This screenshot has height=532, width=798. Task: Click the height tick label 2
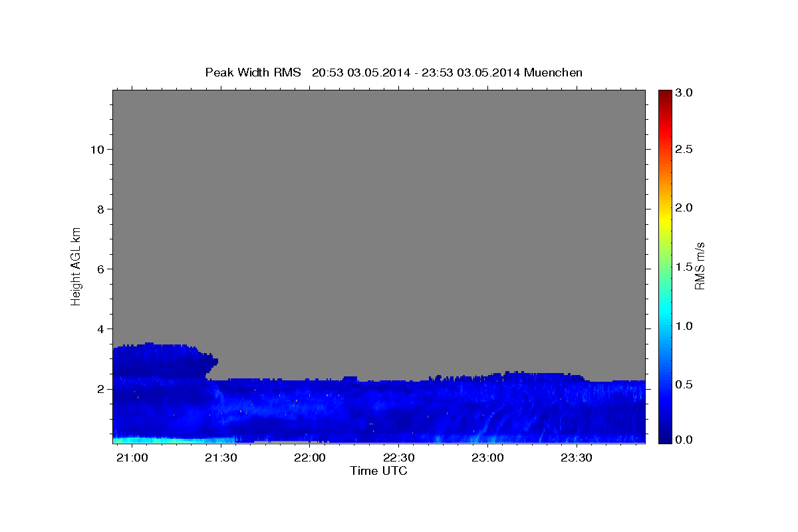pos(100,389)
